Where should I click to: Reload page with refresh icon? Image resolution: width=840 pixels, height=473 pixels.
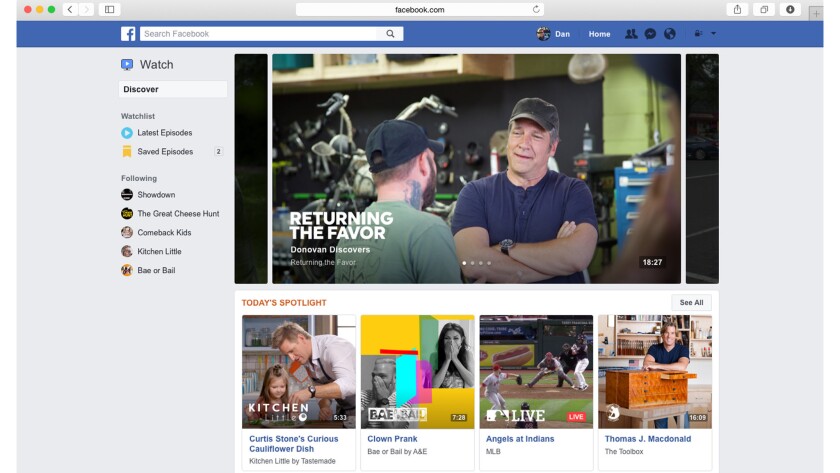[x=536, y=9]
